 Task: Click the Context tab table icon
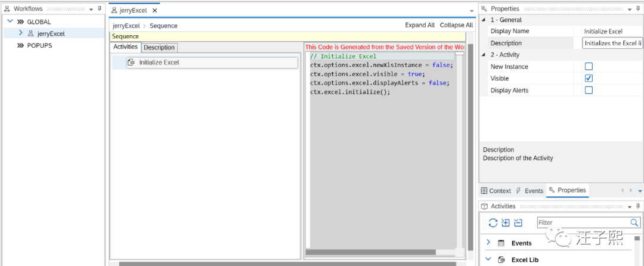click(484, 191)
